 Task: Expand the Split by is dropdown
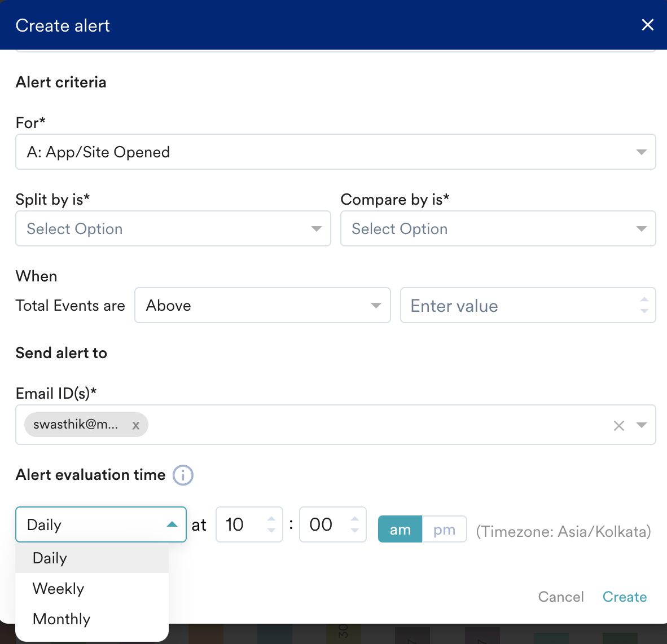coord(173,229)
